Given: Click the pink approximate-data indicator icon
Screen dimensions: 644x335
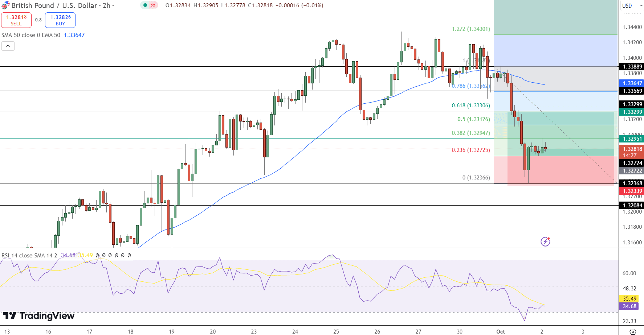Looking at the screenshot, I should click(x=154, y=5).
